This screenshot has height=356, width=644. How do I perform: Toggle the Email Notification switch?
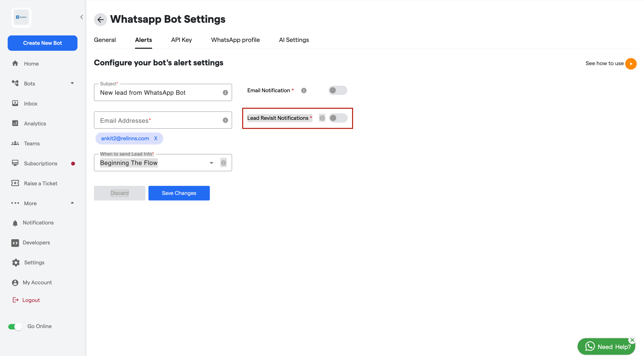pyautogui.click(x=338, y=90)
